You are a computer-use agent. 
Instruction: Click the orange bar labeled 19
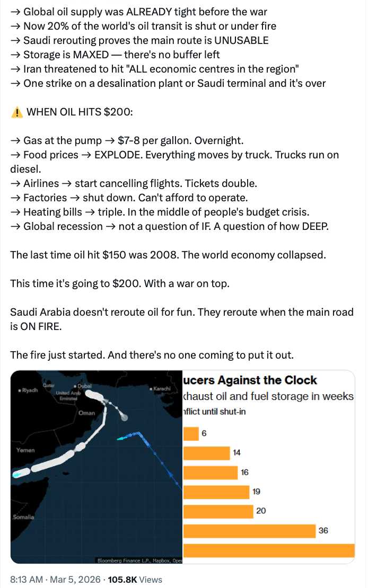click(216, 492)
